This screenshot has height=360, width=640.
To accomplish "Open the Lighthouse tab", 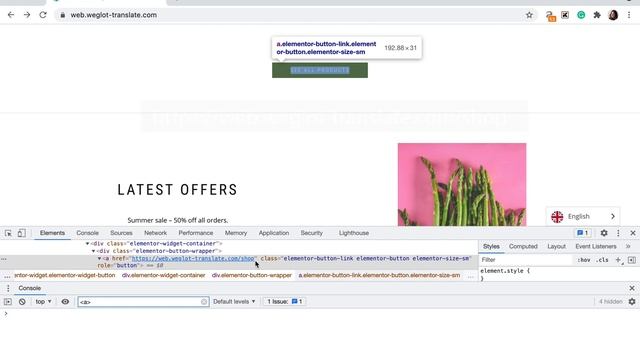I will pyautogui.click(x=354, y=233).
